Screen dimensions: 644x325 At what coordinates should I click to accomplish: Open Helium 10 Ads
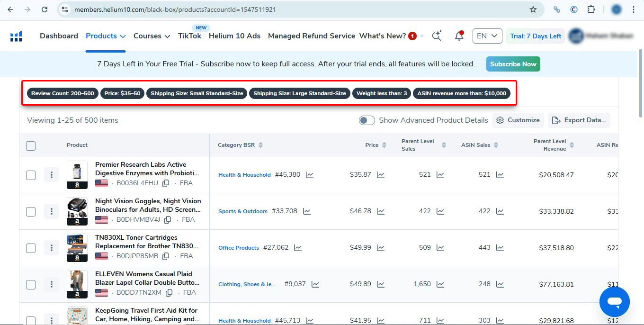[234, 36]
